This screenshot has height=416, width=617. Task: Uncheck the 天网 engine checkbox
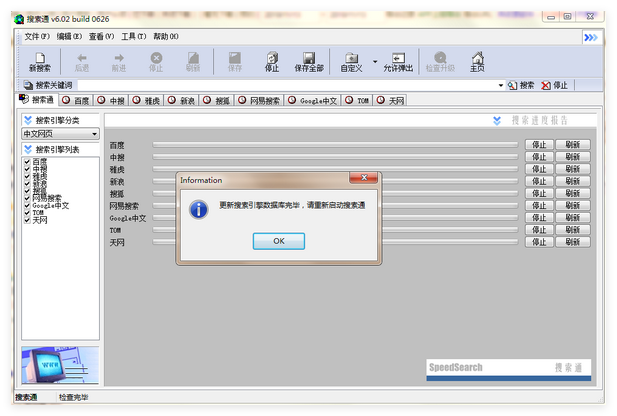tap(28, 219)
